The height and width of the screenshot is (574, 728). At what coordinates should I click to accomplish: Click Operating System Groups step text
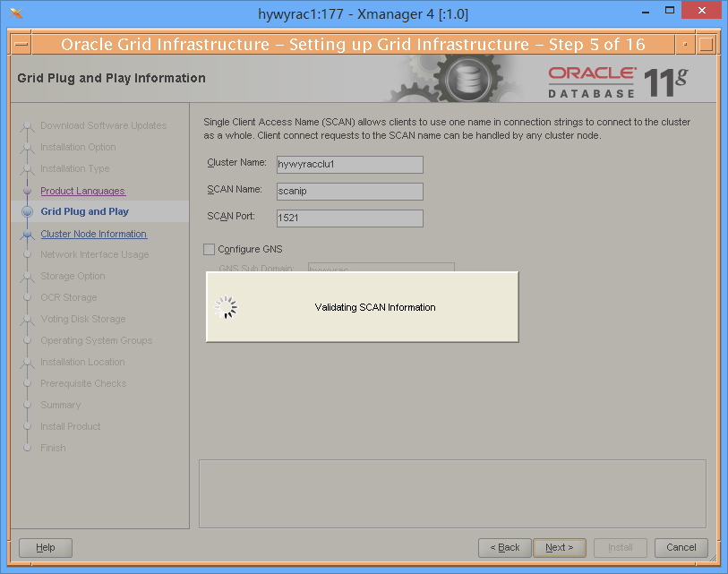(x=96, y=341)
